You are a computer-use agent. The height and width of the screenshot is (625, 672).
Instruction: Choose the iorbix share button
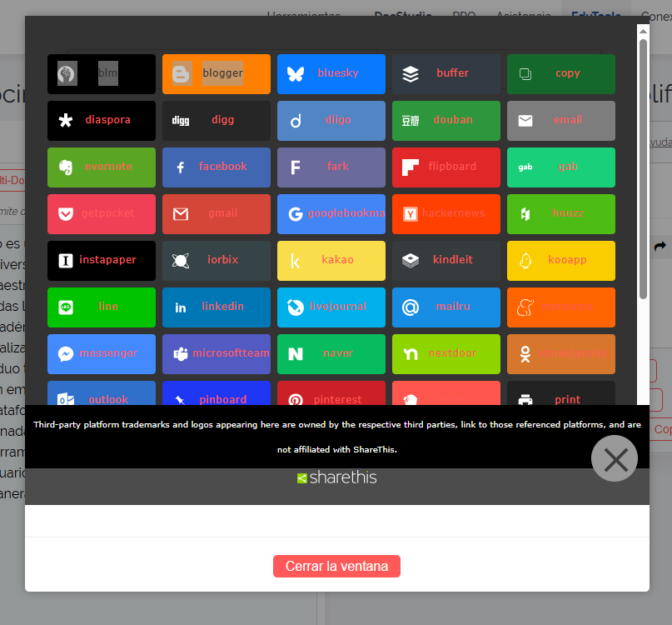(217, 261)
